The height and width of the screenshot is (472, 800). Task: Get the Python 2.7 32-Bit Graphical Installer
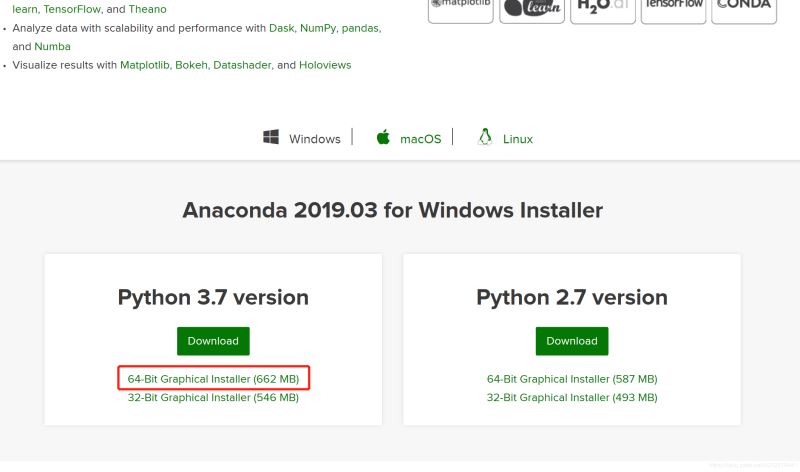click(572, 397)
